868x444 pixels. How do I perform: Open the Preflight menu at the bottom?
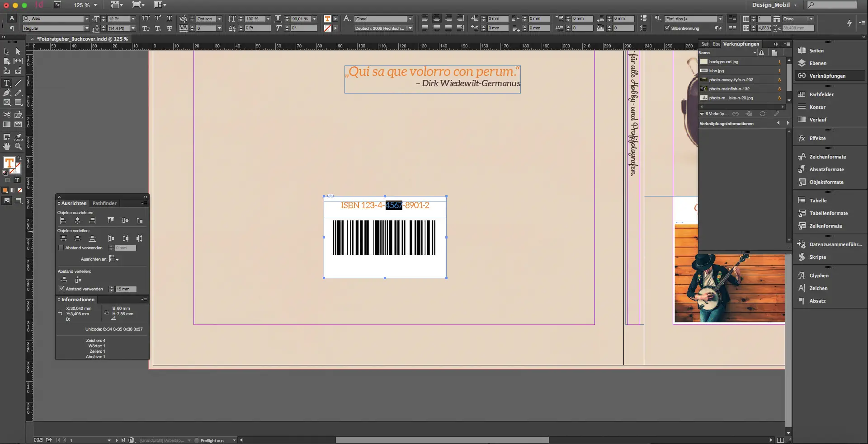coord(234,440)
